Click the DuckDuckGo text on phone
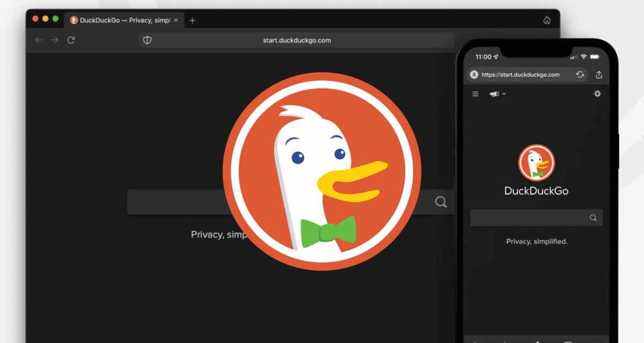Viewport: 644px width, 343px height. coord(536,191)
